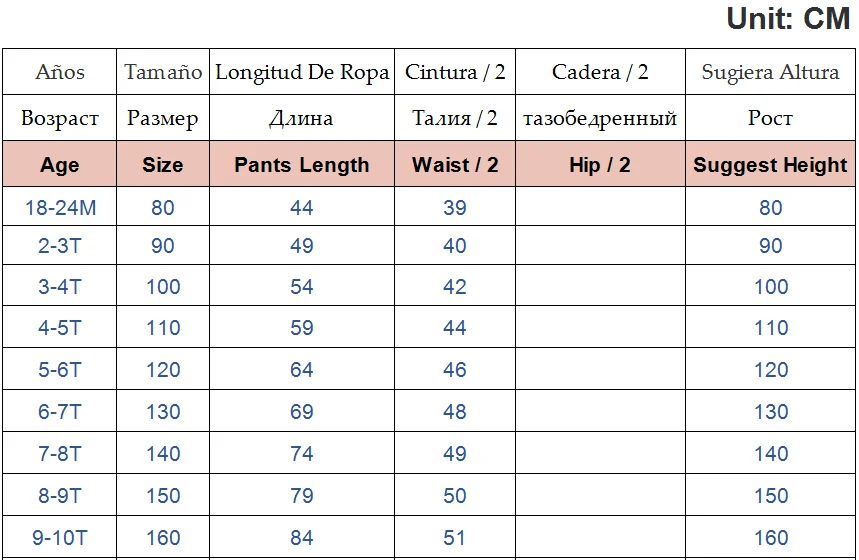This screenshot has width=859, height=560.
Task: Select the "Longitud De Ropa" header
Action: pyautogui.click(x=302, y=72)
